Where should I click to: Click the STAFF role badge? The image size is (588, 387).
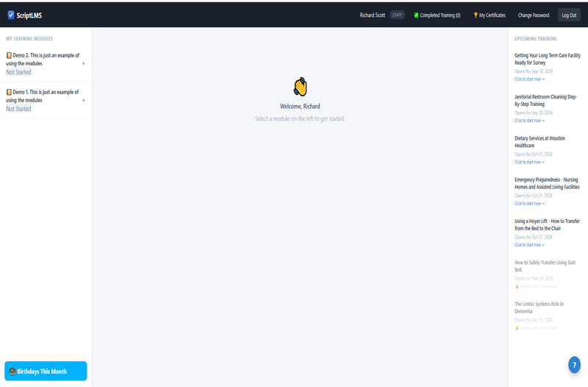[397, 15]
